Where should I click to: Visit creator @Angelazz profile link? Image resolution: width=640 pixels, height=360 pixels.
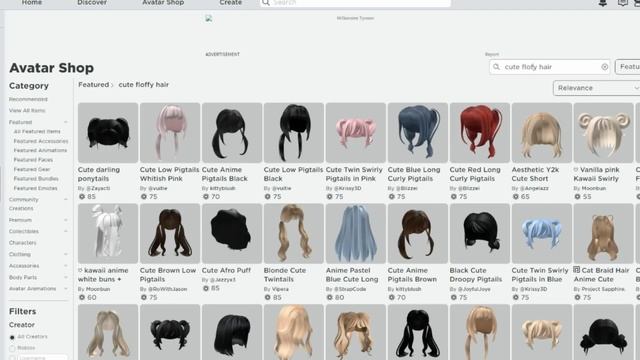click(x=534, y=188)
